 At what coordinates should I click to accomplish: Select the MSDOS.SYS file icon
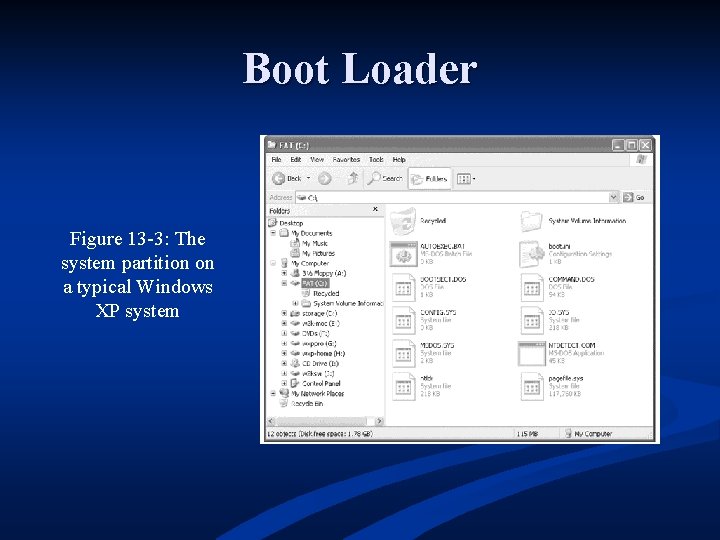click(x=404, y=354)
